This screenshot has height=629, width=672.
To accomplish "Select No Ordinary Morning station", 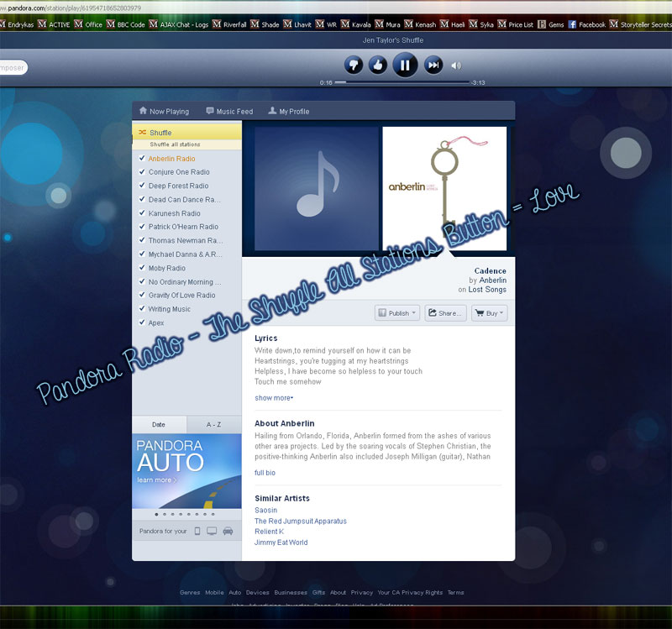I will click(185, 282).
